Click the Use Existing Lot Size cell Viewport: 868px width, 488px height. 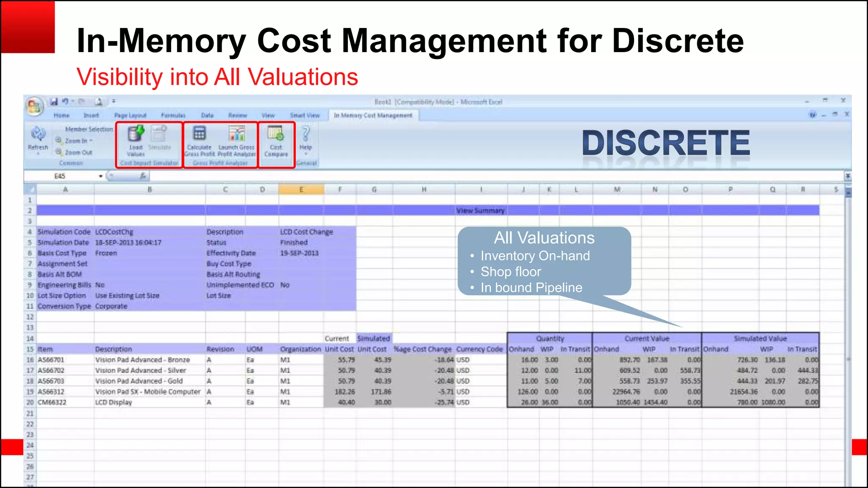(150, 295)
